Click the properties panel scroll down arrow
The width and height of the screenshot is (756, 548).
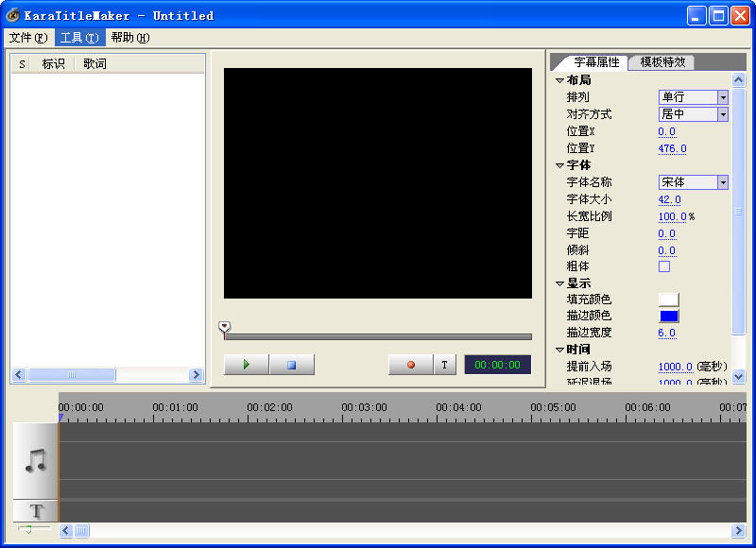[739, 376]
